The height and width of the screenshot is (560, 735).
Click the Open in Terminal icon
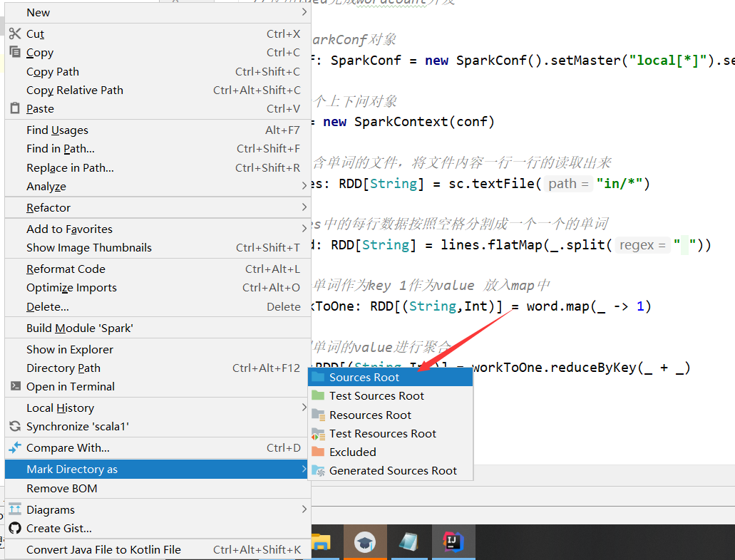pos(15,387)
